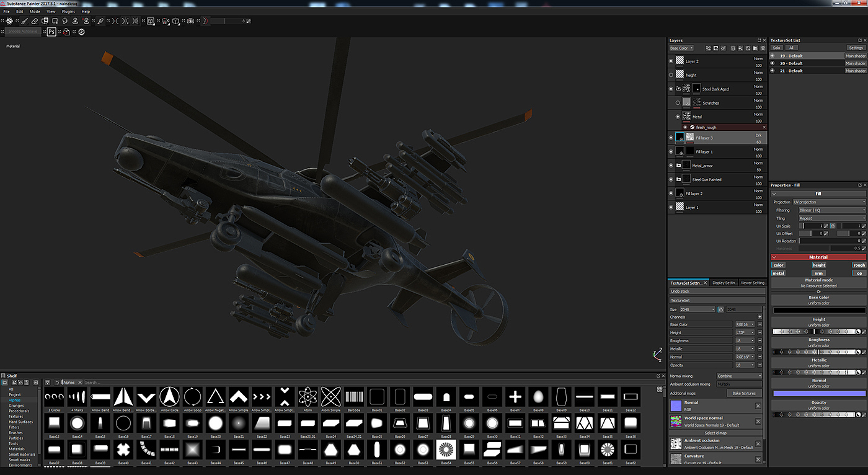Select the Paint brush tool

coord(24,20)
